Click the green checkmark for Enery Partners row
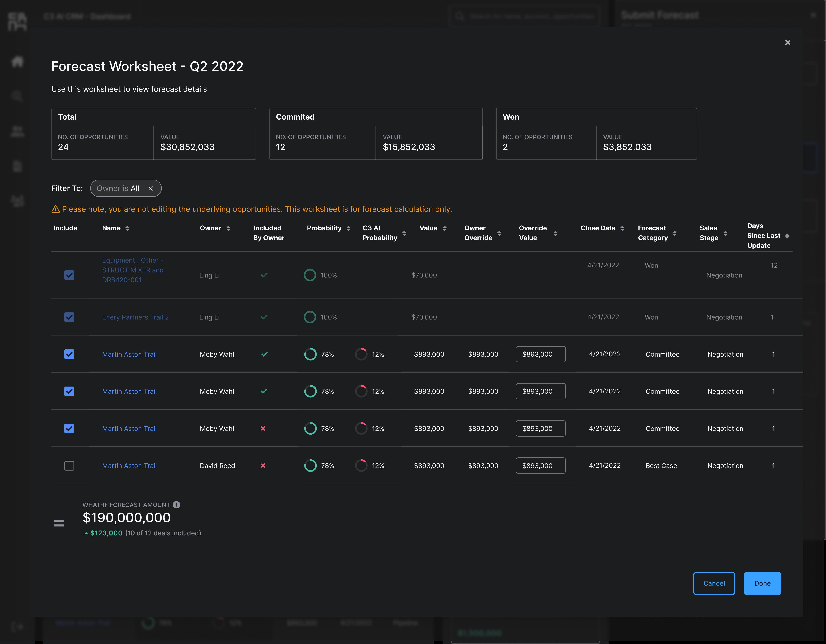The width and height of the screenshot is (826, 644). coord(264,317)
